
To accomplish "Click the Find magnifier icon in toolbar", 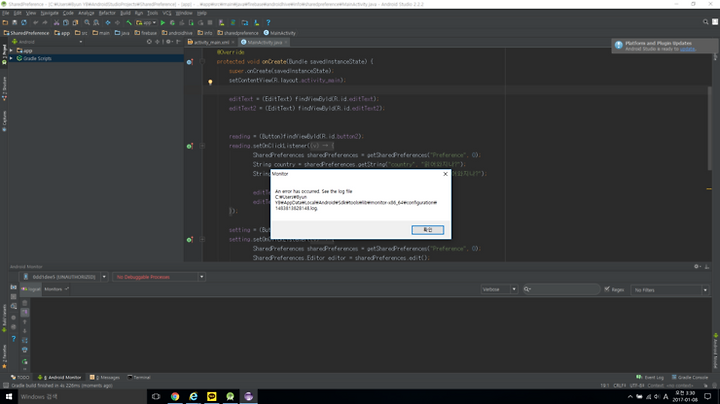I will pyautogui.click(x=87, y=22).
